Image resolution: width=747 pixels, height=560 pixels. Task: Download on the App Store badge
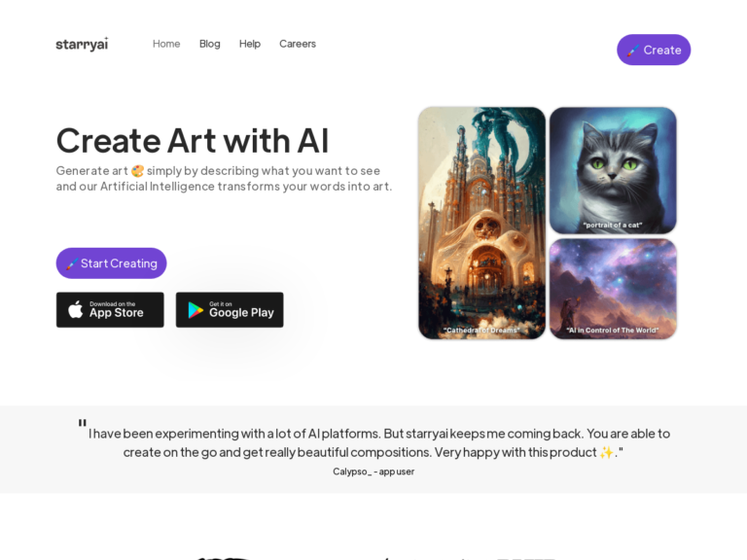(x=110, y=309)
